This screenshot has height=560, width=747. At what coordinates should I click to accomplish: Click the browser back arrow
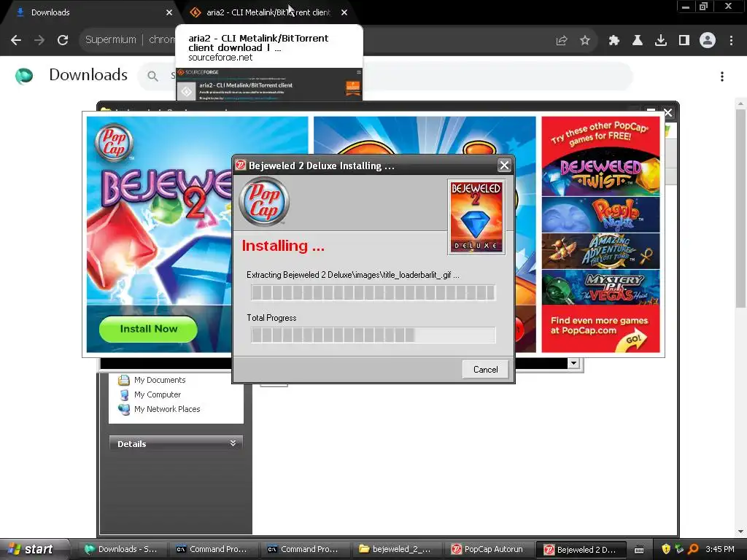[x=16, y=40]
